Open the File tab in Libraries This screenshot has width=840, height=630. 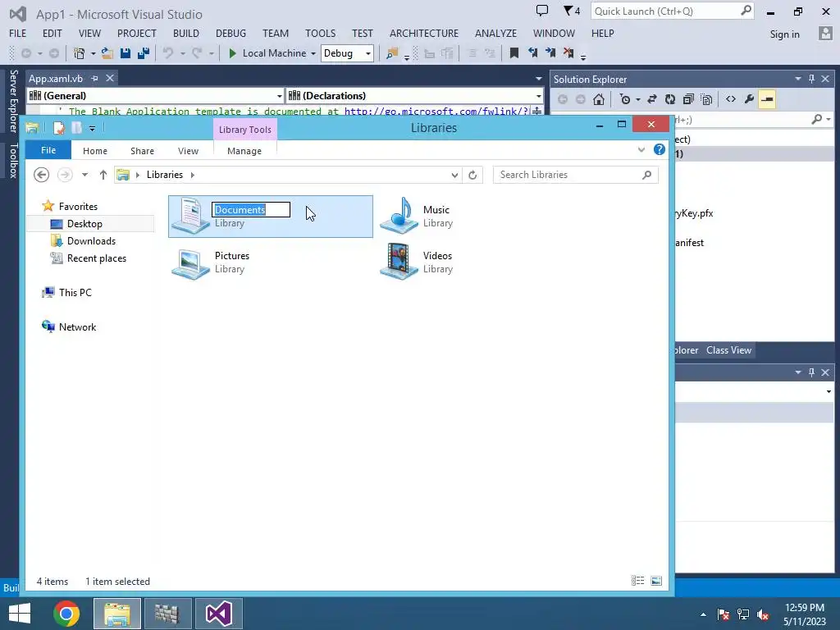pos(48,150)
